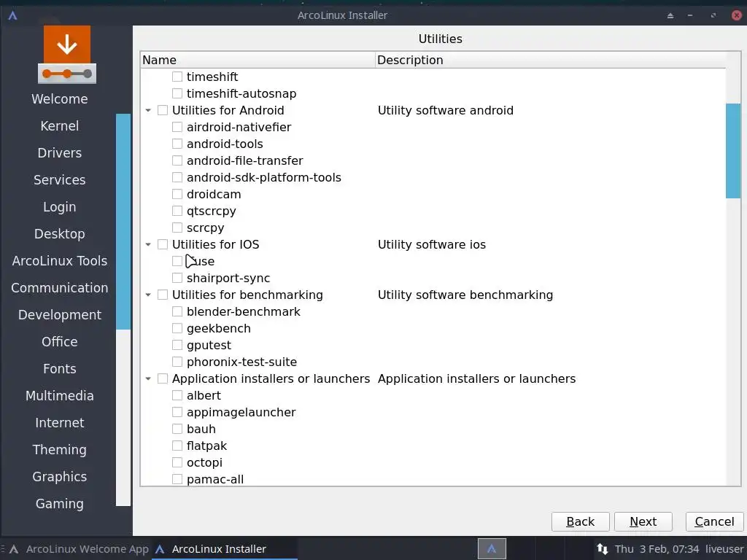Open the Development sidebar step
Screen dimensions: 747x560
(x=60, y=315)
